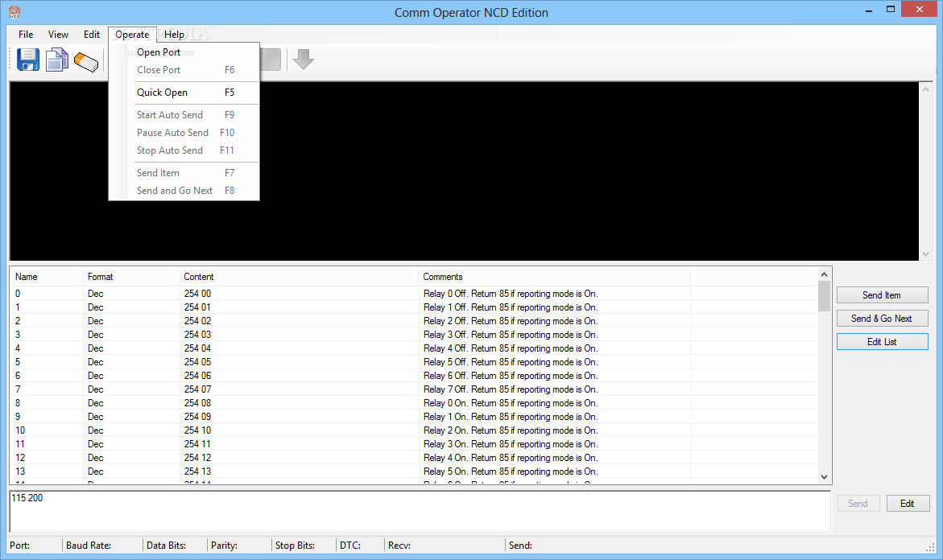Select Send Item entry in Operate menu
The height and width of the screenshot is (560, 943).
(x=184, y=172)
